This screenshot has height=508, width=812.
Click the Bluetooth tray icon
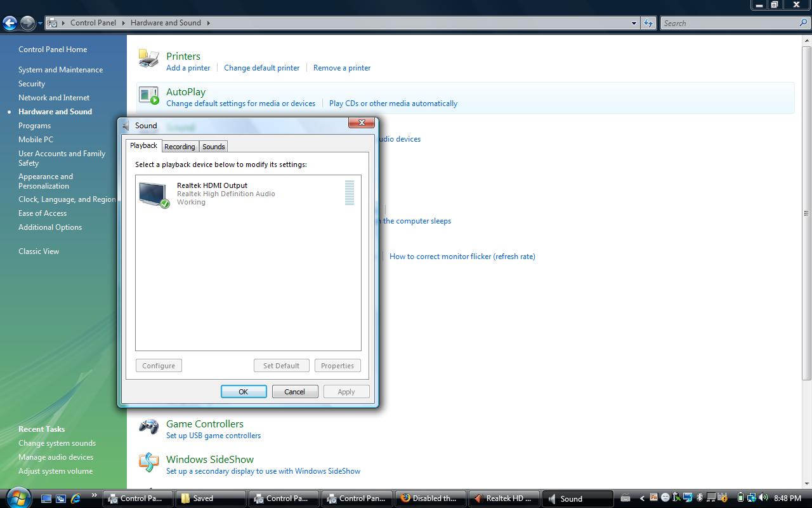click(699, 497)
